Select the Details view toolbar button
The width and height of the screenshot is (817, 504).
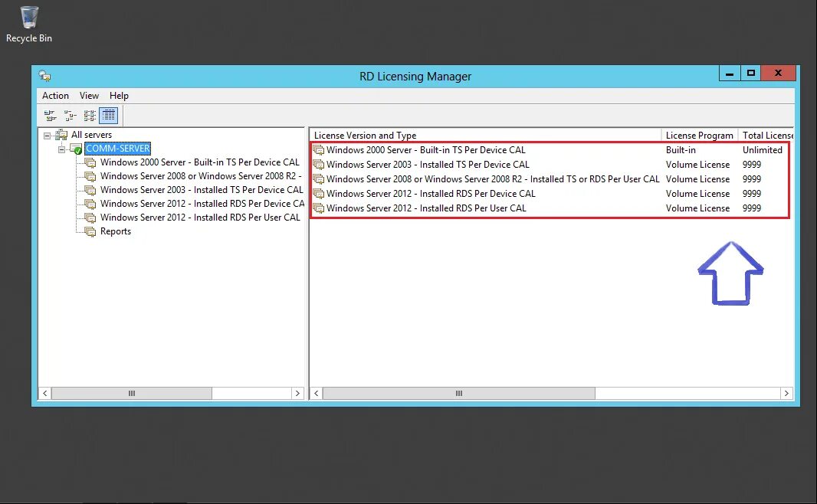point(109,115)
